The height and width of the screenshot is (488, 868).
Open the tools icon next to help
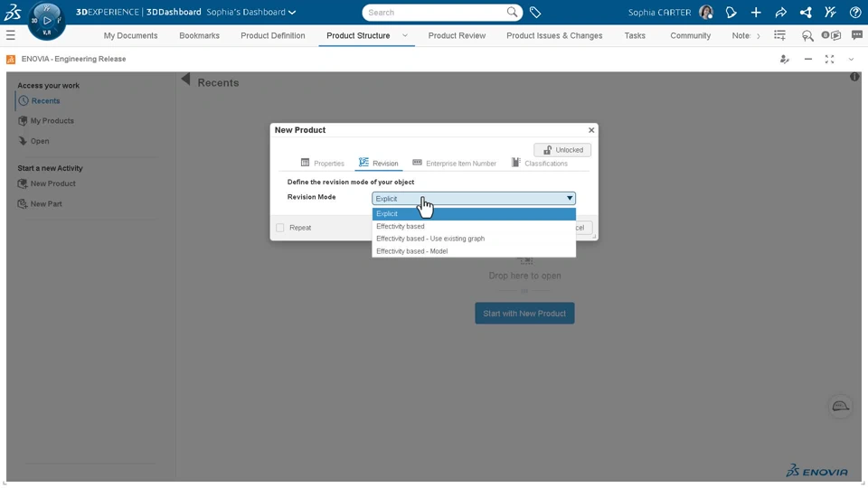(830, 12)
